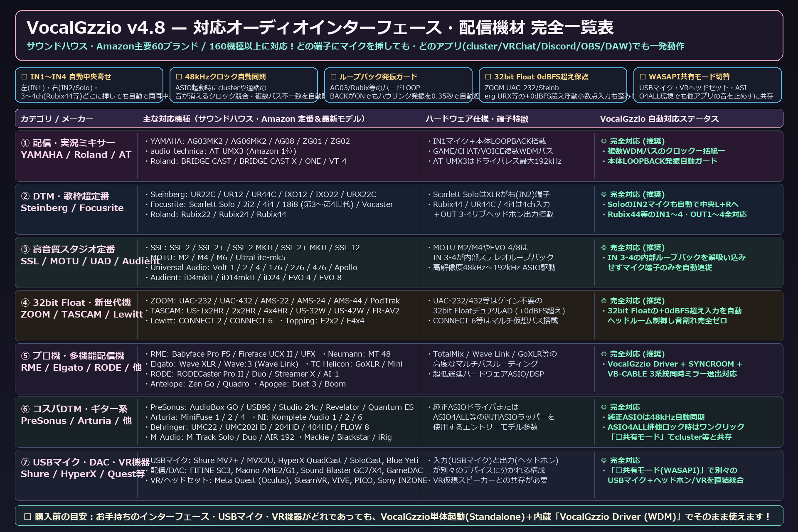Click the 'ZOOM: UAC-232 / UAC-432' line

pos(272,301)
